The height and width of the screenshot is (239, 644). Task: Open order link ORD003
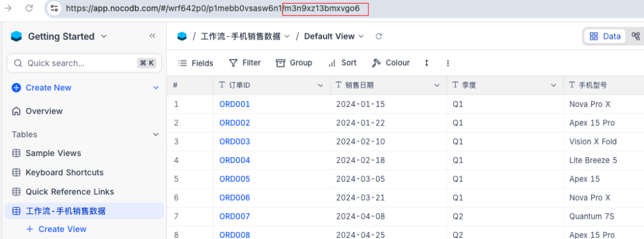[x=234, y=142]
